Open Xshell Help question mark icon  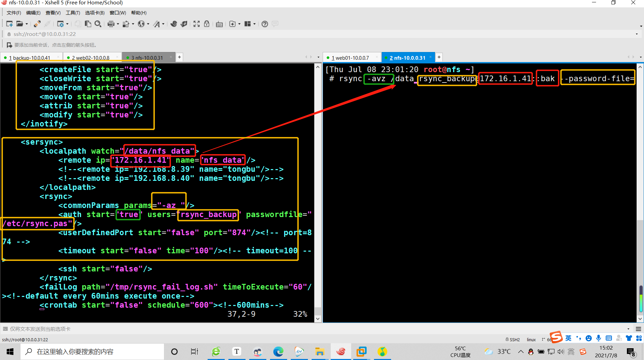(x=265, y=24)
